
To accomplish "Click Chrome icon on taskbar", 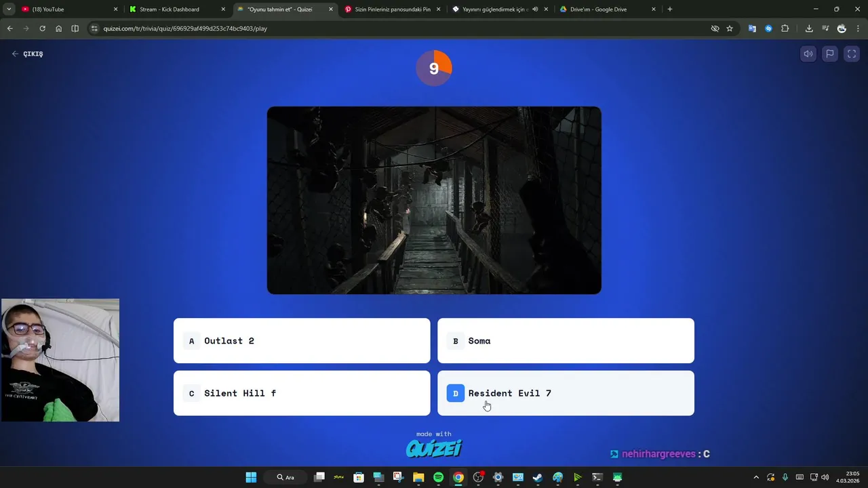I will pyautogui.click(x=458, y=477).
